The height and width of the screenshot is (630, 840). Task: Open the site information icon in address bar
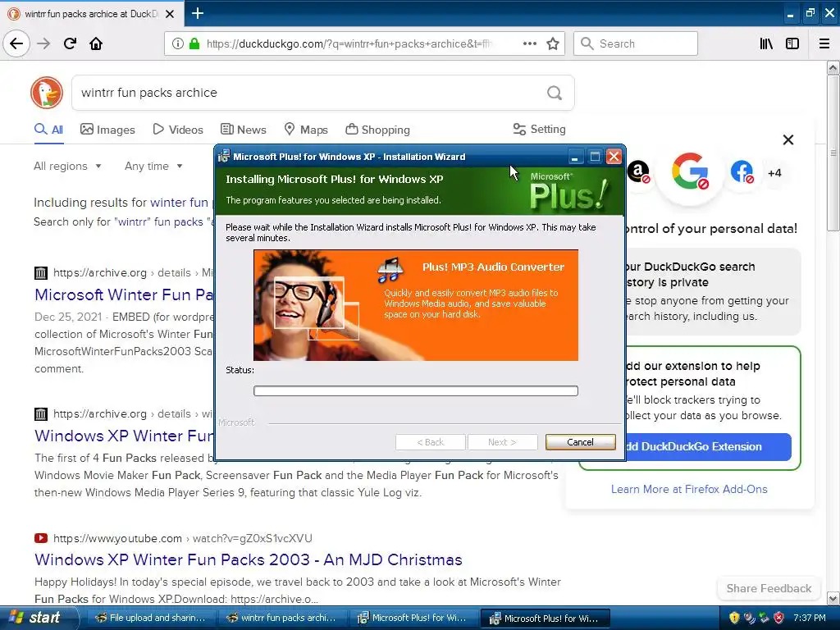click(178, 43)
